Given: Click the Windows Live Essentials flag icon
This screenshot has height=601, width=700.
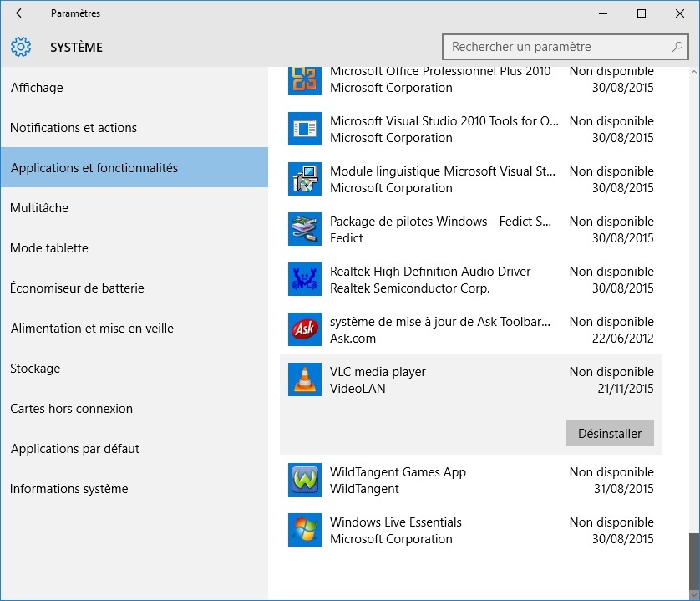Looking at the screenshot, I should (x=304, y=529).
